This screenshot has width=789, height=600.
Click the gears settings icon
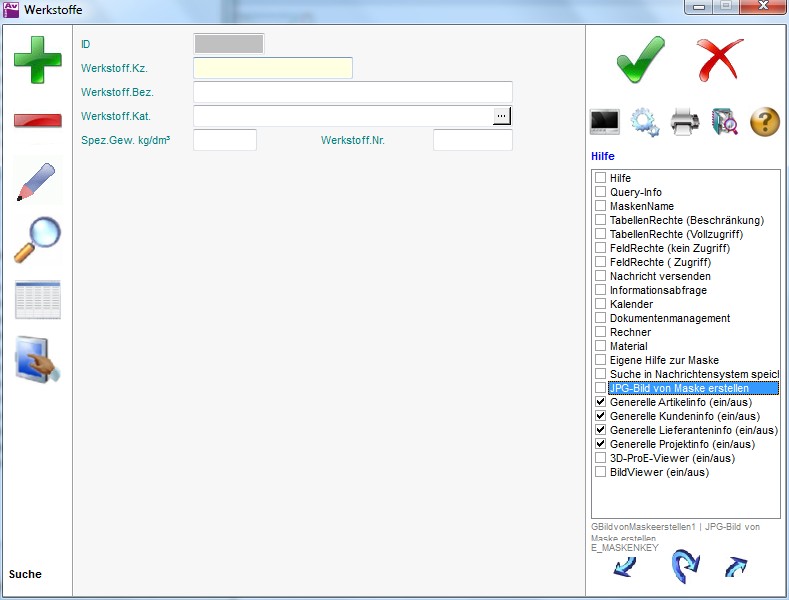point(645,122)
